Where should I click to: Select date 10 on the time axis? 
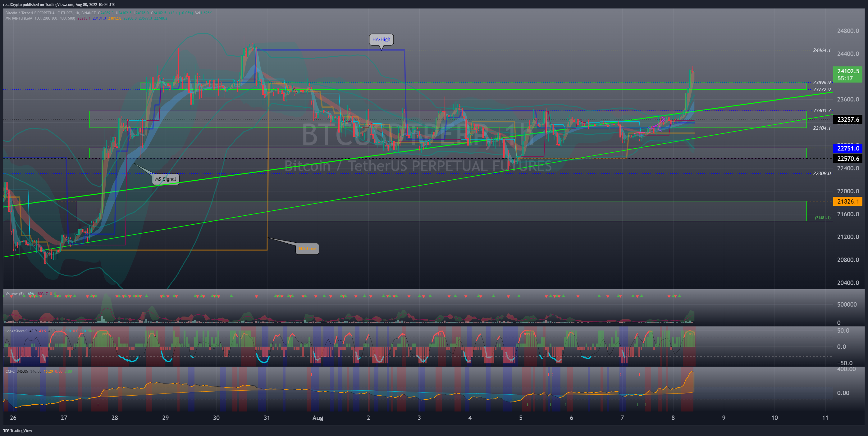point(775,418)
